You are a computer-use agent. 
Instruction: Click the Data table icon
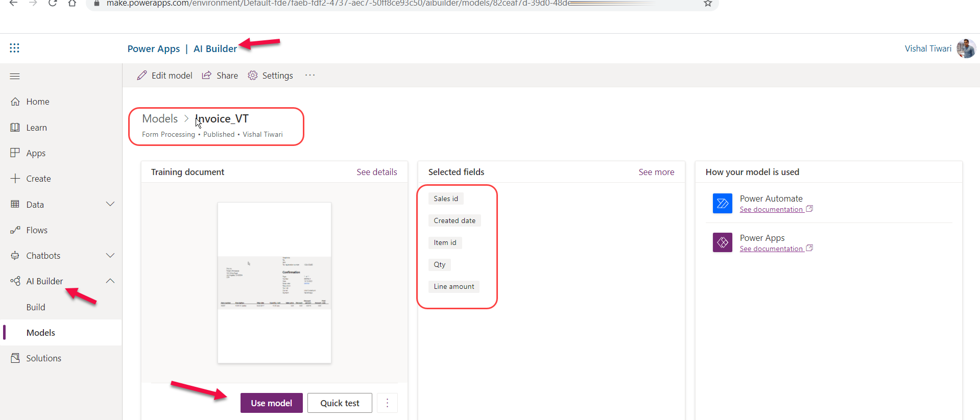click(x=15, y=204)
